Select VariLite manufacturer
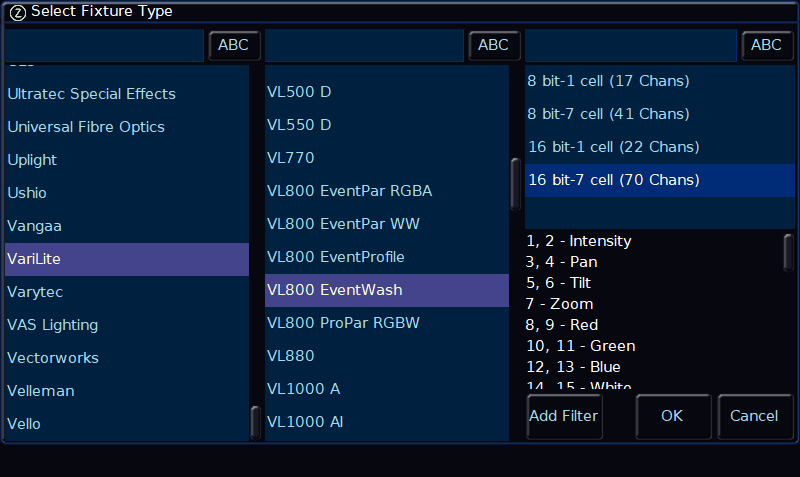The image size is (800, 477). [x=127, y=259]
